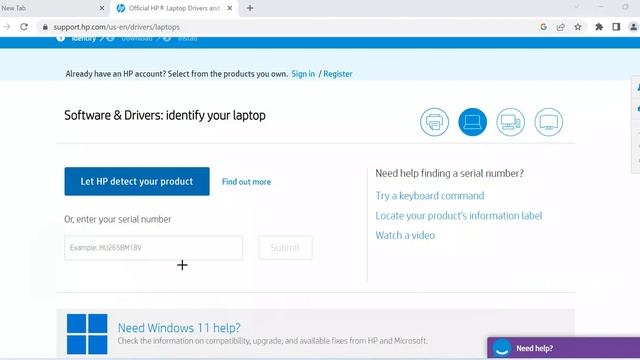Click the address bar URL
Screen dimensions: 640x360
tap(117, 27)
